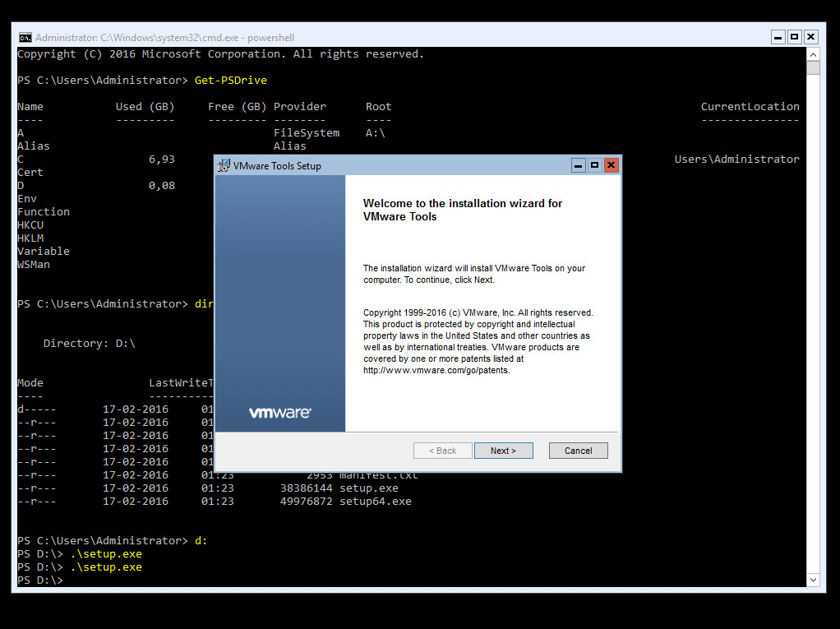The height and width of the screenshot is (629, 840).
Task: Click Next in VMware Tools Setup
Action: click(503, 451)
